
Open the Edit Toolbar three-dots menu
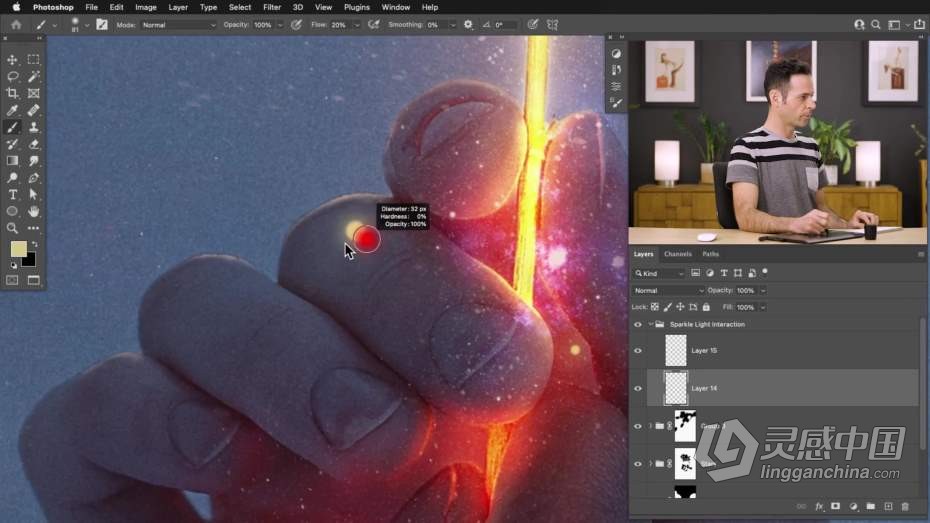(33, 228)
